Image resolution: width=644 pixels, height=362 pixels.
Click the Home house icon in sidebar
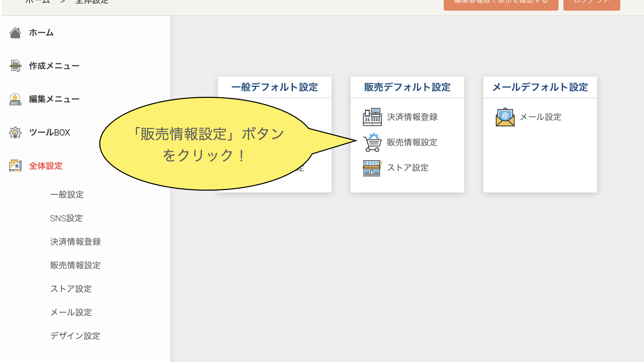pos(15,33)
